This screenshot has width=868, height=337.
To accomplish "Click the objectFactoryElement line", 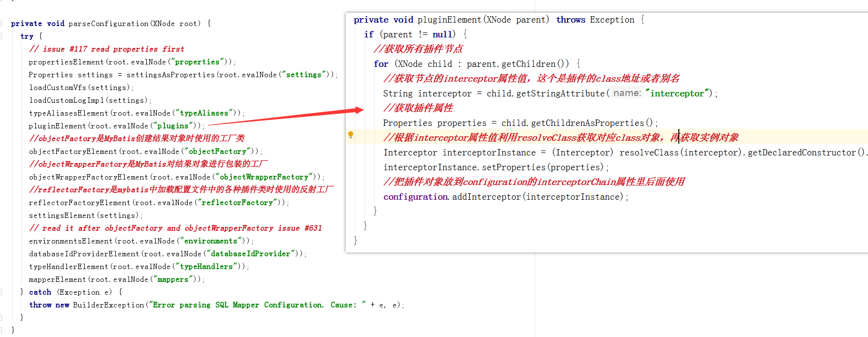I will coord(145,152).
